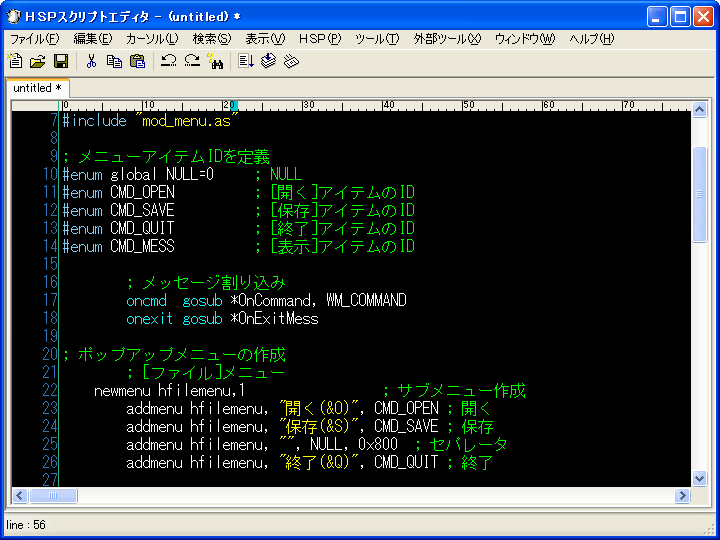The width and height of the screenshot is (720, 540).
Task: Paste from clipboard toolbar icon
Action: point(137,61)
